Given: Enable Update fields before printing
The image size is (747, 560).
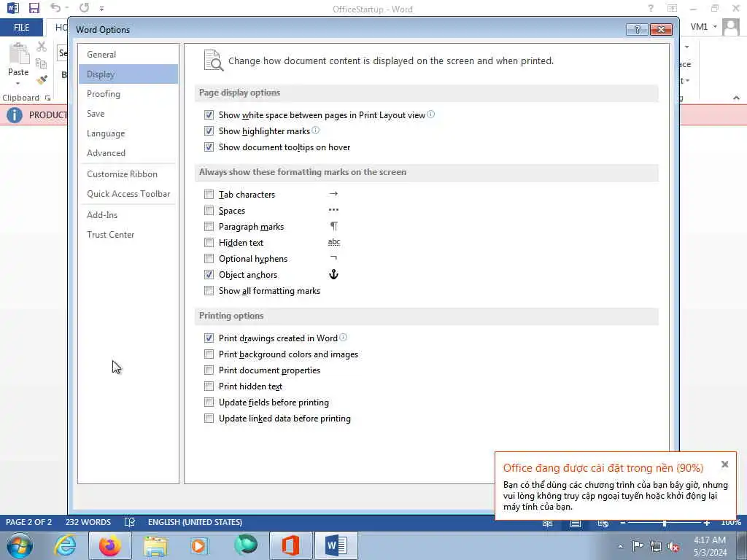Looking at the screenshot, I should click(x=209, y=402).
